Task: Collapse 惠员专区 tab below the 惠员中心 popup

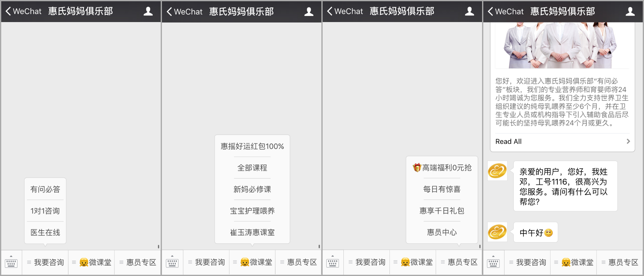Action: pos(459,262)
